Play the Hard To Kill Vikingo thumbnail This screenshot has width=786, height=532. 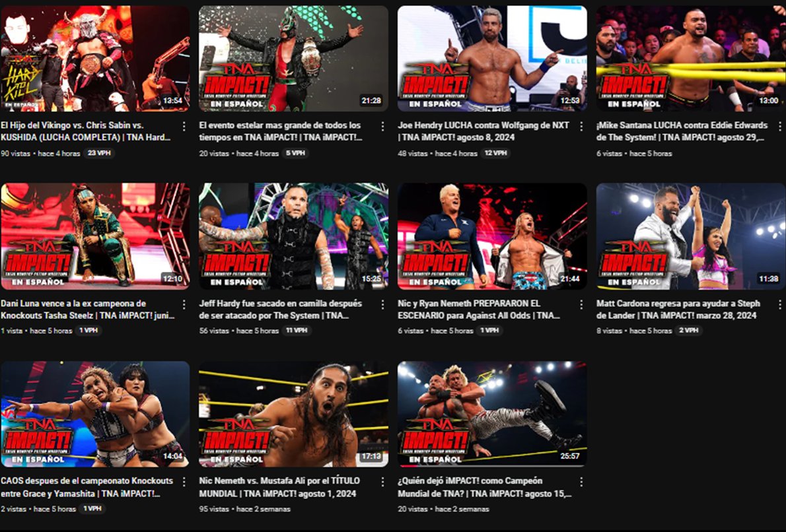click(x=95, y=59)
